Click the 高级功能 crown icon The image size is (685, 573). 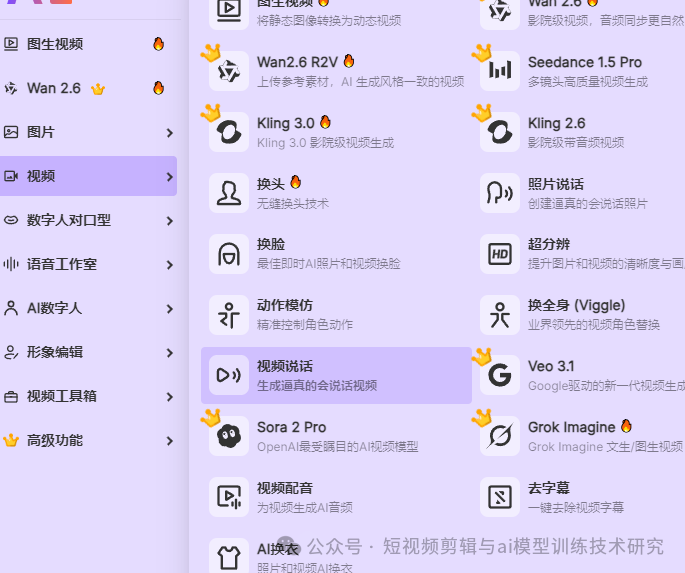coord(11,440)
